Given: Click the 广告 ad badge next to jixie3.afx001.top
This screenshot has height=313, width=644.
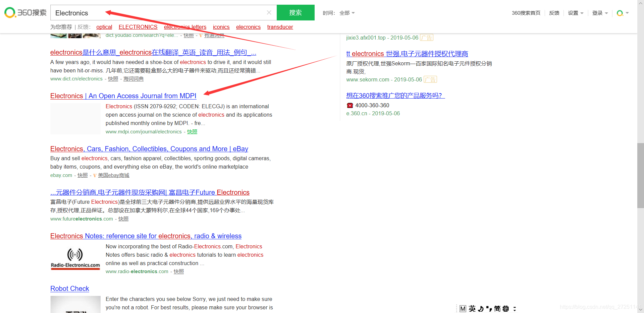Looking at the screenshot, I should pyautogui.click(x=427, y=38).
